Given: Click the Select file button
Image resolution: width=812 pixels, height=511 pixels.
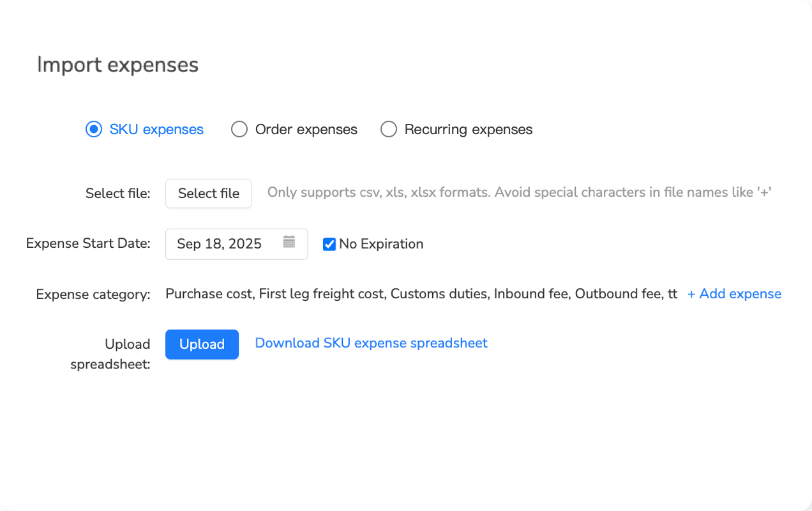Looking at the screenshot, I should click(x=209, y=194).
